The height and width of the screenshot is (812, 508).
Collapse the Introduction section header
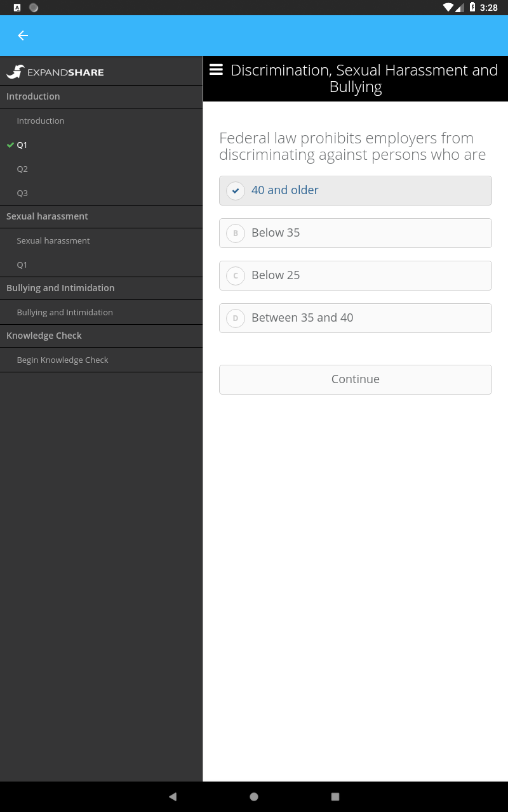point(102,96)
